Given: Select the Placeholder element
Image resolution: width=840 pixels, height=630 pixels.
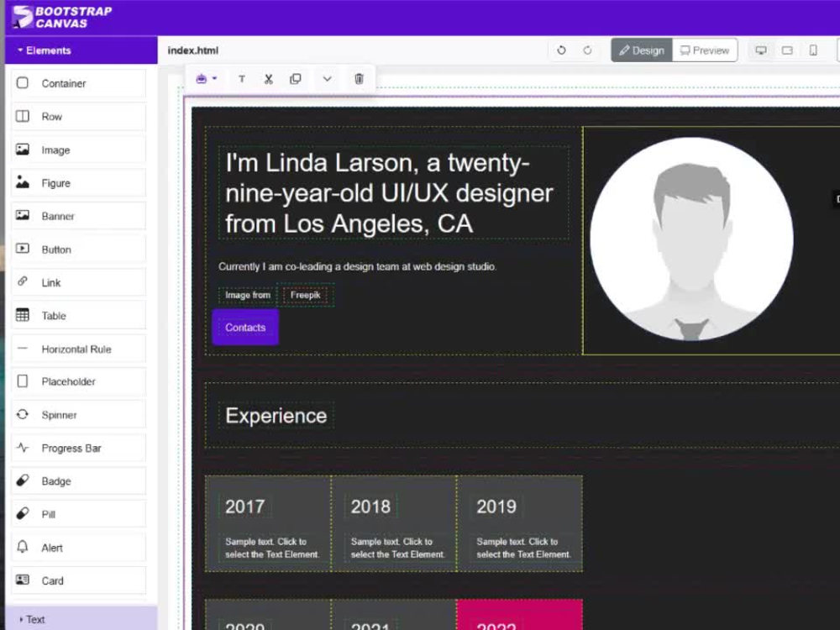Looking at the screenshot, I should [x=78, y=381].
